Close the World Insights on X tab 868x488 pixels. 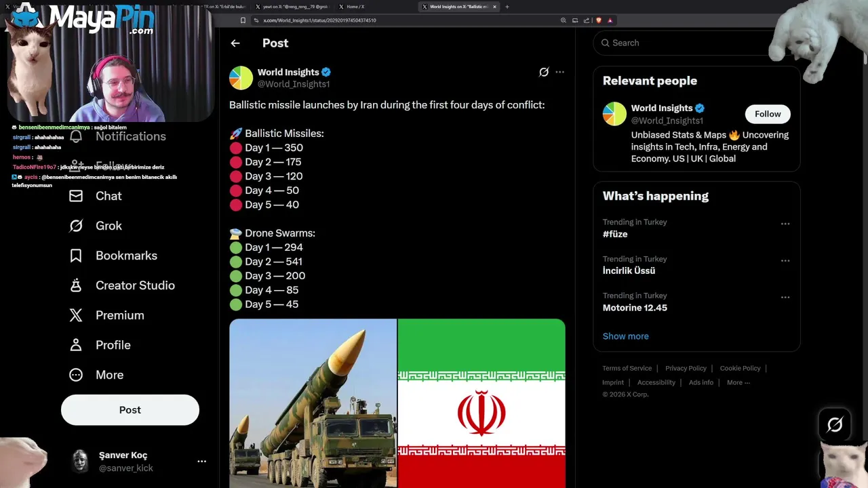click(x=494, y=7)
